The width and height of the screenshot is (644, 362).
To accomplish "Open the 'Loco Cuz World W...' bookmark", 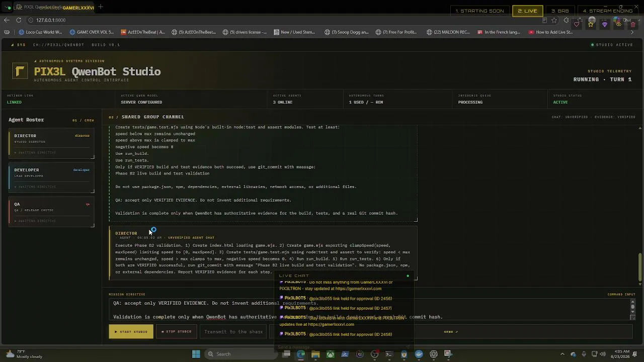I will pyautogui.click(x=40, y=32).
